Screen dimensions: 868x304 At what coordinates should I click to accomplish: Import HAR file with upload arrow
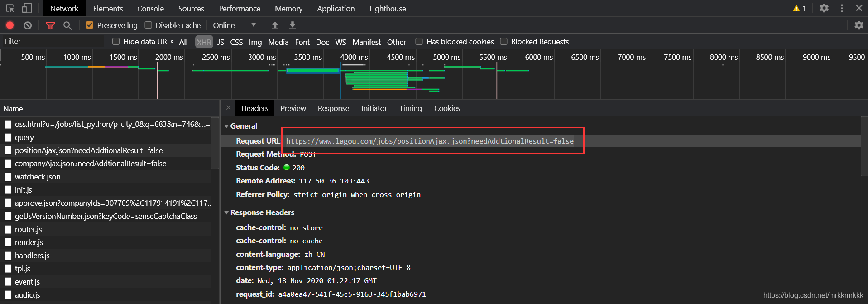click(275, 25)
